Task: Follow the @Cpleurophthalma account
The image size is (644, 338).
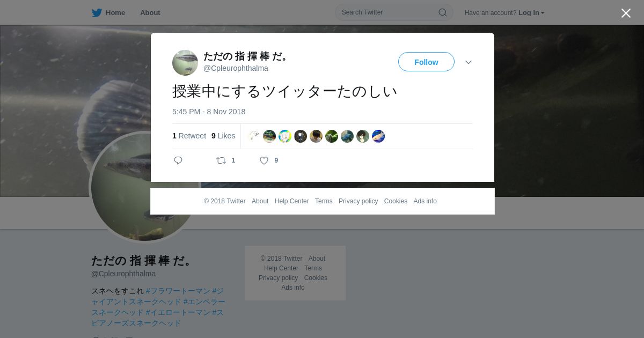Action: point(426,62)
